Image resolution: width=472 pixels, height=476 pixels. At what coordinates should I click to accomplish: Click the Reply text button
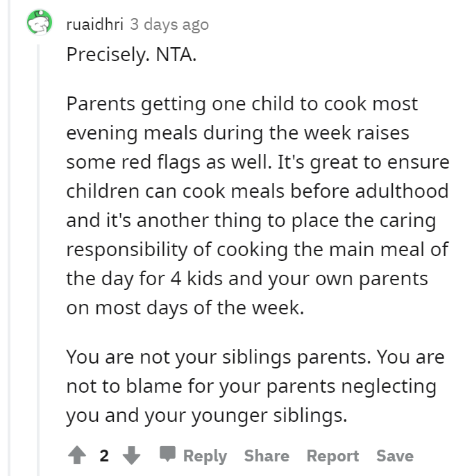point(205,456)
